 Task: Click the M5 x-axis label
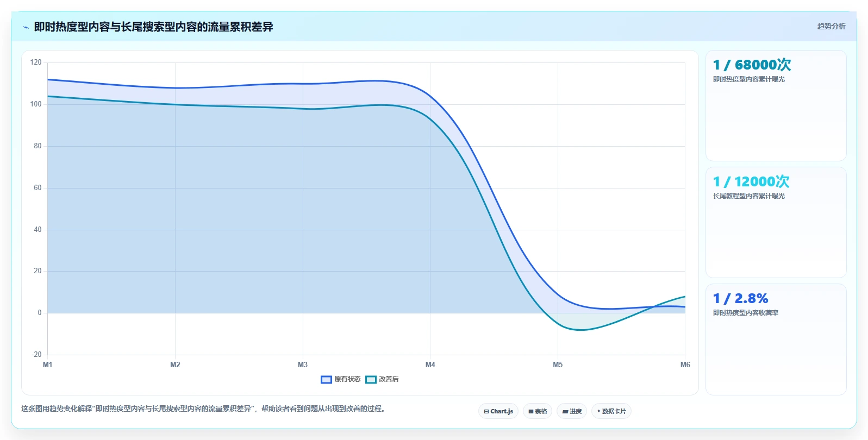pos(558,364)
